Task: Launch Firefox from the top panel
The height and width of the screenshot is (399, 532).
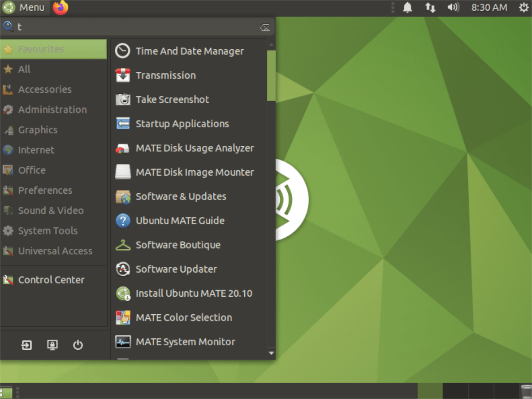Action: pos(60,8)
